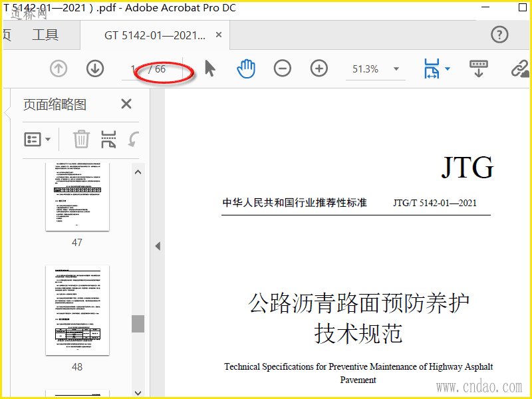
Task: Go to next page using down arrow
Action: tap(95, 69)
